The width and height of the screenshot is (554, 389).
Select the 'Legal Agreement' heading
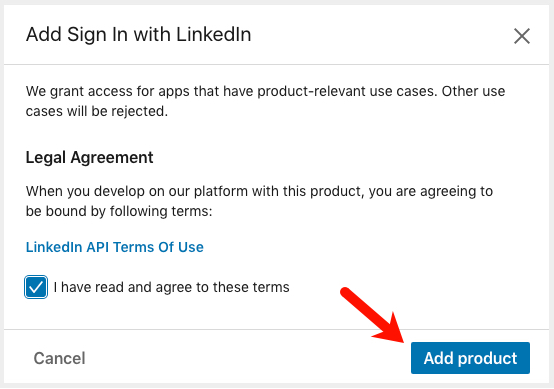(x=89, y=157)
